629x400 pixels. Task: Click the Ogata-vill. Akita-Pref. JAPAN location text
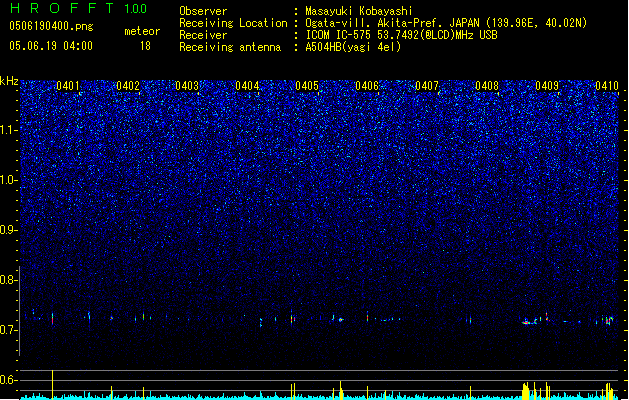(446, 23)
